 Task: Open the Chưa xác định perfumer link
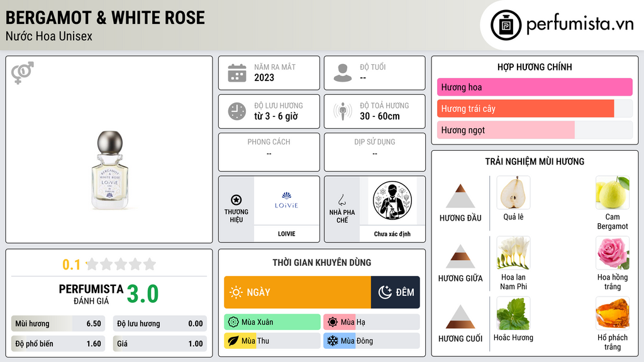(392, 234)
